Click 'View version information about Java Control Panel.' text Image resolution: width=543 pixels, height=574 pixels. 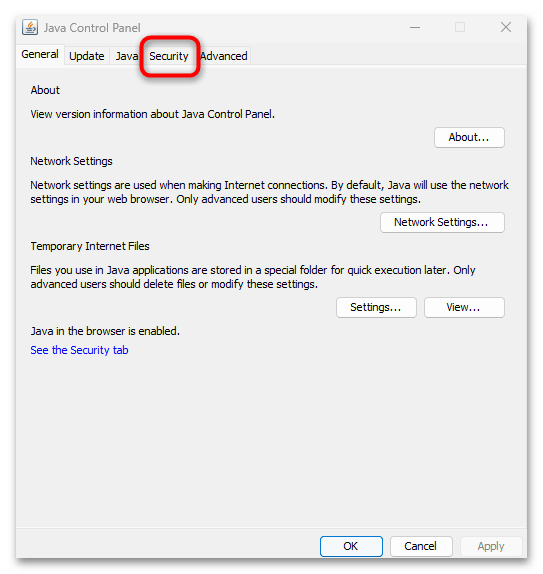[x=152, y=114]
